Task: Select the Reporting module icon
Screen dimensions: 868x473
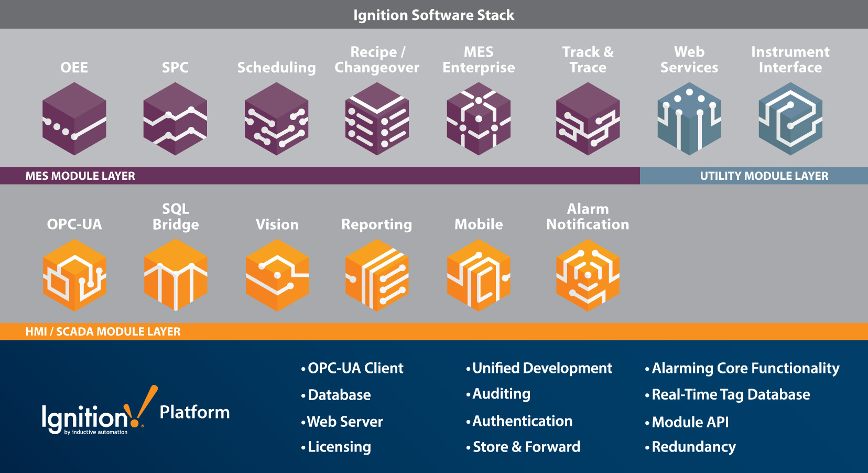Action: point(377,276)
